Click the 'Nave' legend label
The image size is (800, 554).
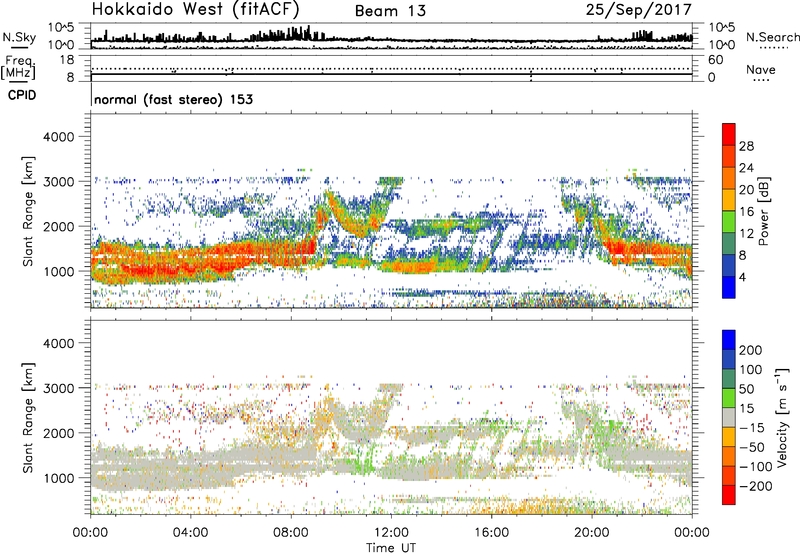tap(761, 69)
